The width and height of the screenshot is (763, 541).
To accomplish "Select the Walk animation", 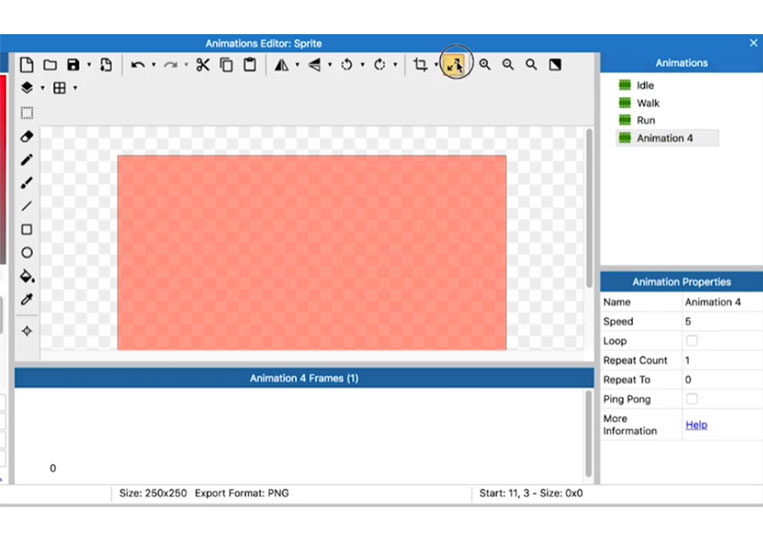I will 648,103.
